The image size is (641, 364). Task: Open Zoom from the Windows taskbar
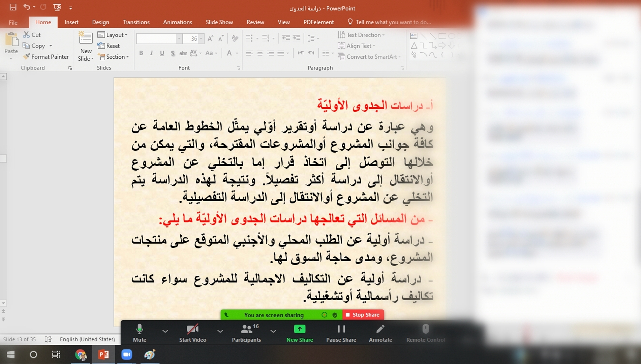coord(127,355)
